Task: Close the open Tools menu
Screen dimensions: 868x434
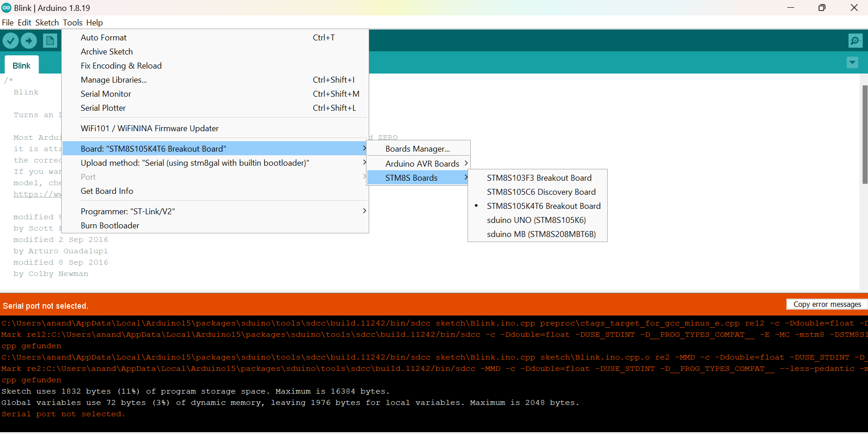Action: (x=73, y=23)
